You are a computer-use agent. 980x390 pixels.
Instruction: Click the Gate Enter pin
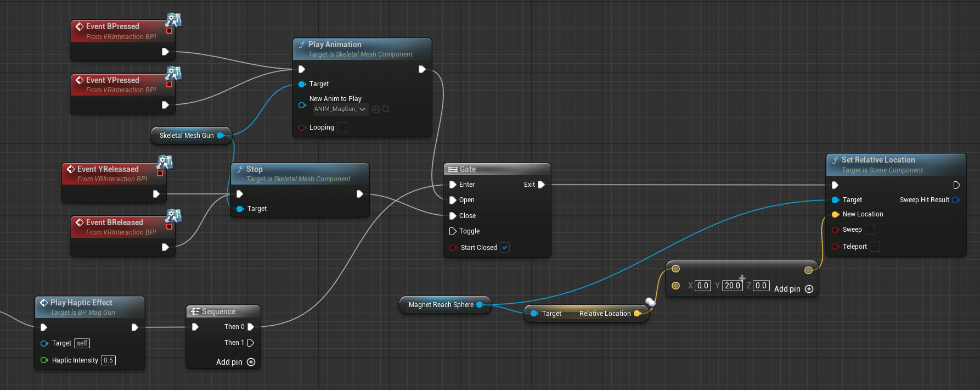tap(453, 185)
